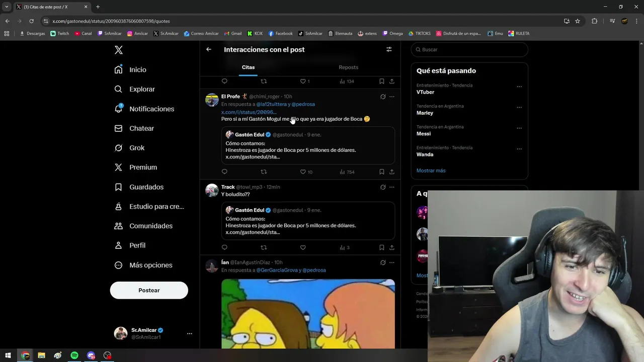Click Mostrar más under trends
Screen dimensions: 644x362
431,170
